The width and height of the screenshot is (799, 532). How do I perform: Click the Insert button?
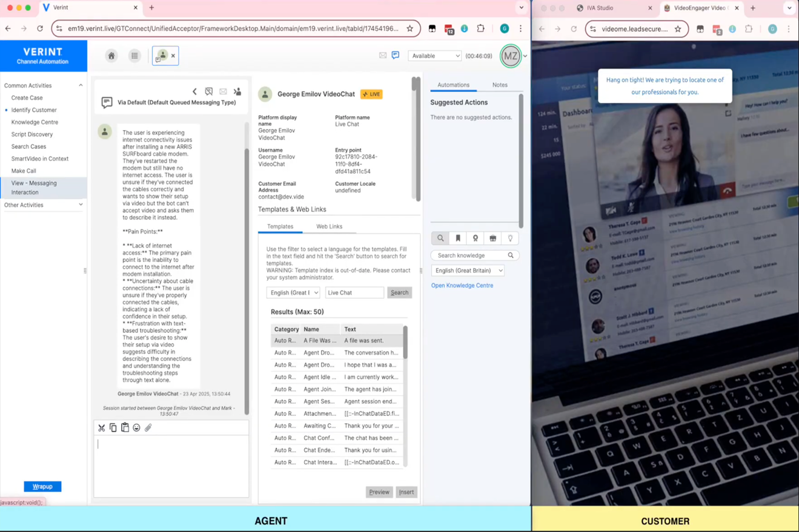(406, 492)
